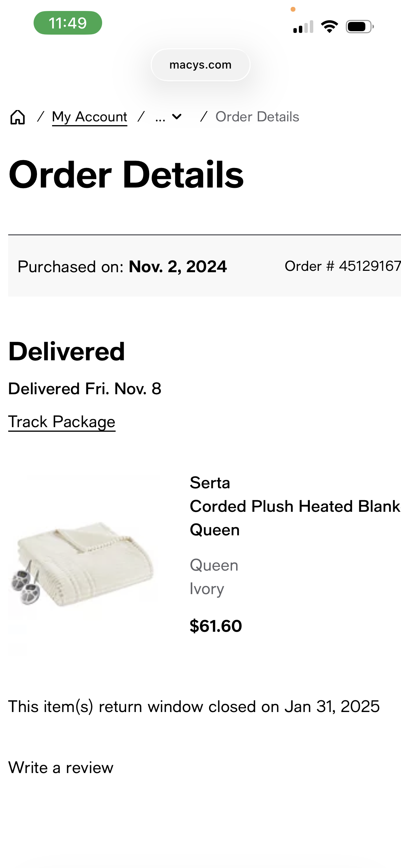Select the order number text
401x868 pixels.
(x=343, y=266)
